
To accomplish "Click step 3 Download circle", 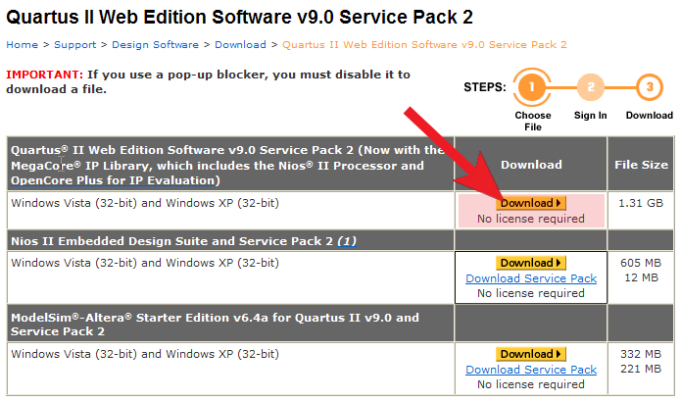I will click(649, 87).
